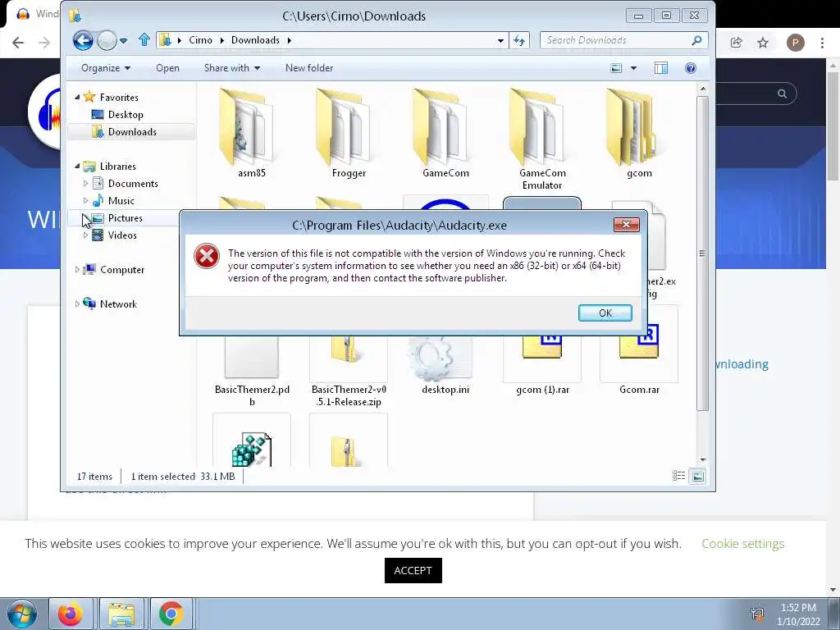Image resolution: width=840 pixels, height=630 pixels.
Task: Click the blue up-folder arrow
Action: (144, 39)
